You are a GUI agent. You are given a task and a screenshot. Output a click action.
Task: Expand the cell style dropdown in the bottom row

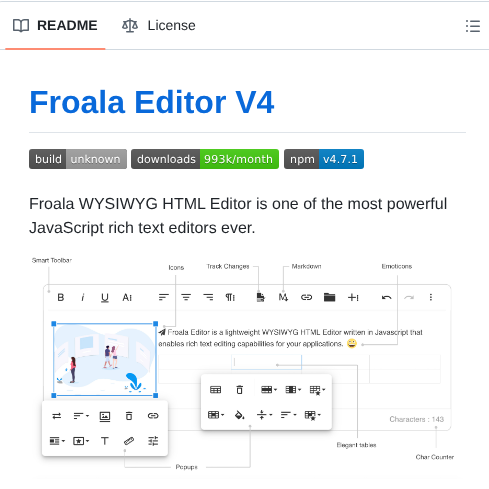pos(312,415)
